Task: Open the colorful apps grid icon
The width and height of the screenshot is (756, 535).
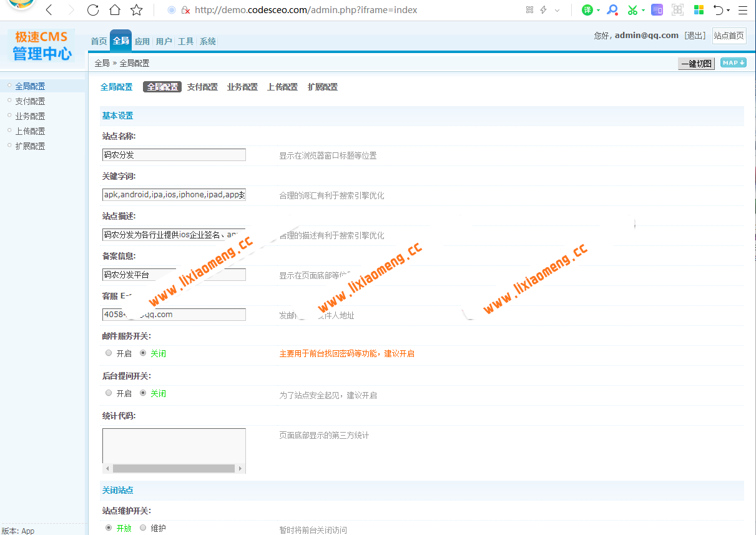Action: click(x=699, y=10)
